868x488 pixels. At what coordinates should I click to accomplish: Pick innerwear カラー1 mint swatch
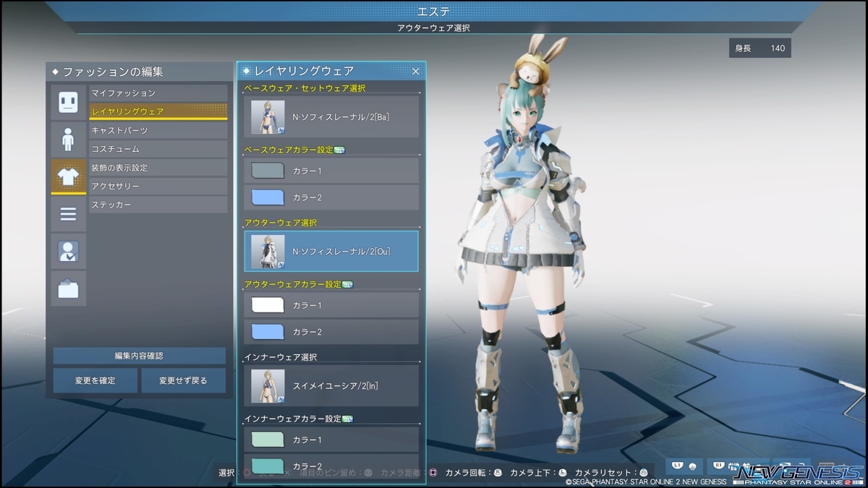pos(268,440)
